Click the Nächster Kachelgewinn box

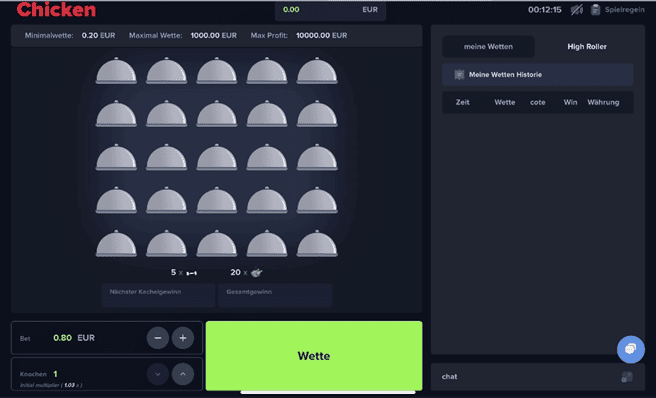coord(158,295)
